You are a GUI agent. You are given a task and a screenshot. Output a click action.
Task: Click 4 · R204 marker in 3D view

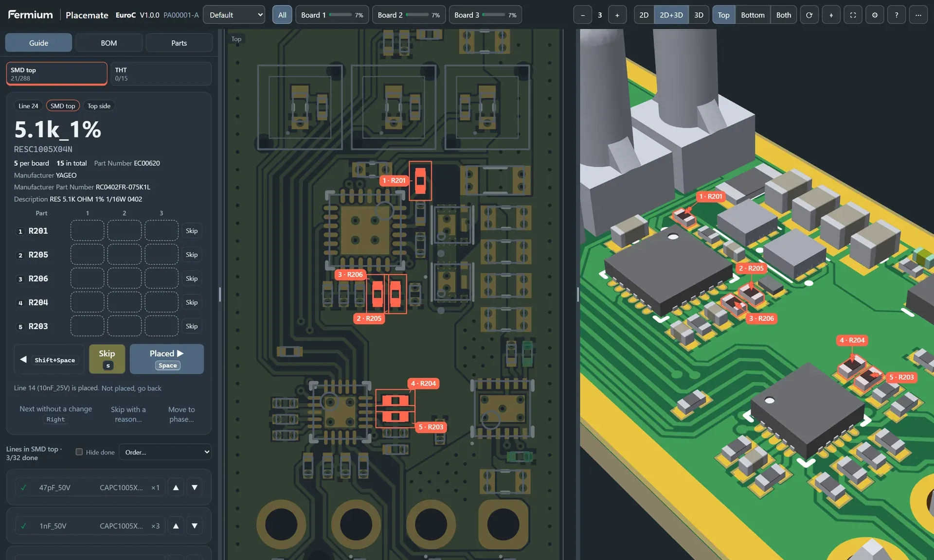tap(852, 340)
